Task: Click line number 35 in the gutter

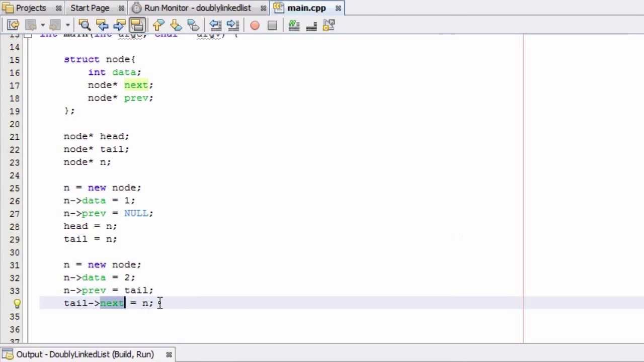Action: [14, 316]
